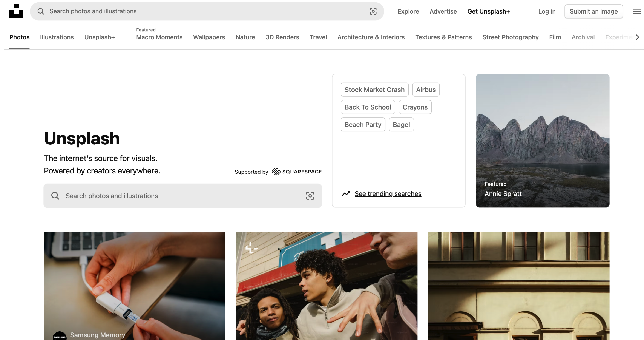Screen dimensions: 644x340
Task: Open the beige building facade photo
Action: coord(518,286)
